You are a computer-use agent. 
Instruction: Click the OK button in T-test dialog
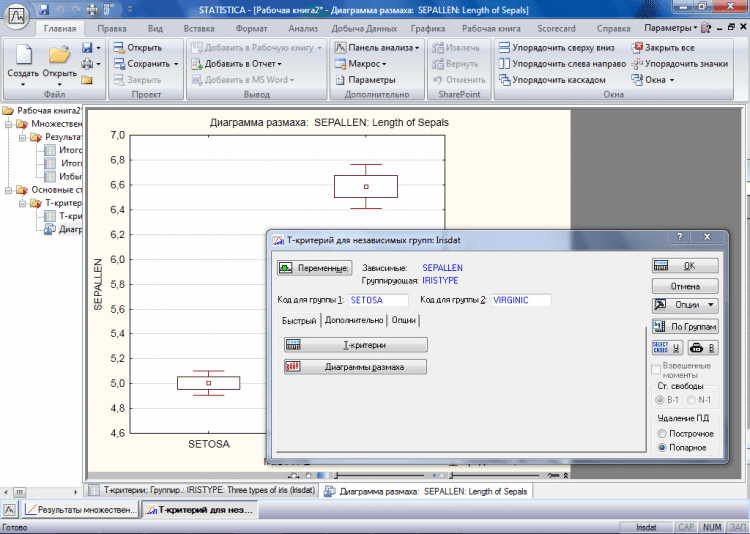[685, 266]
